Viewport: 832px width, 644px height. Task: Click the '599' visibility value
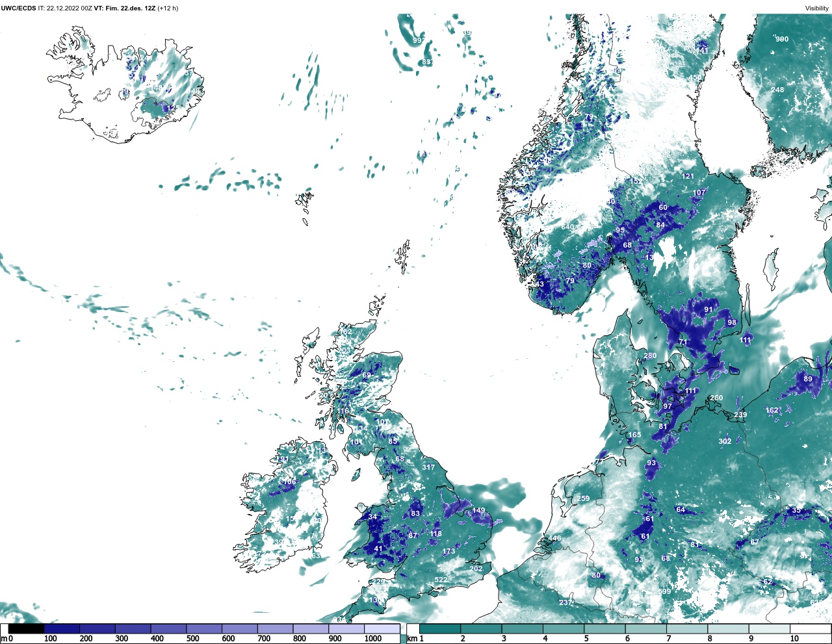click(664, 591)
